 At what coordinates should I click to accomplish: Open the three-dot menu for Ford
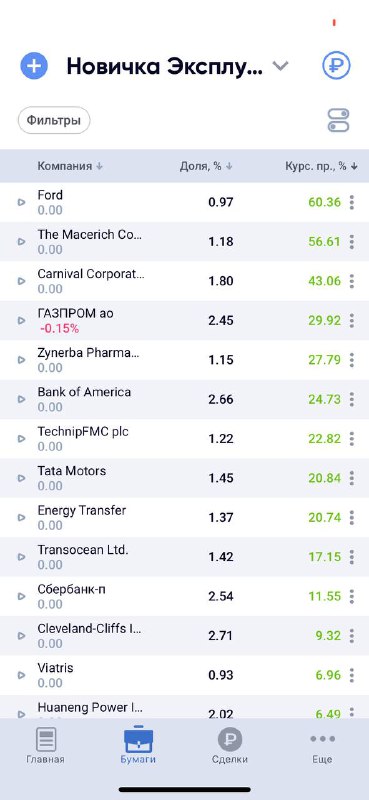point(352,202)
